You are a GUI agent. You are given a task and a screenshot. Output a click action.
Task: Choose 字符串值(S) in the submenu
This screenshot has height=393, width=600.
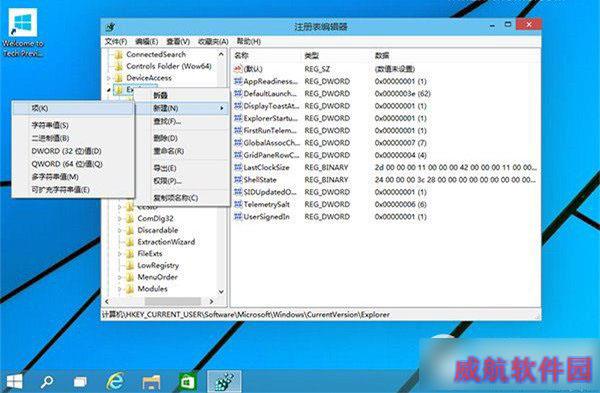[73, 125]
